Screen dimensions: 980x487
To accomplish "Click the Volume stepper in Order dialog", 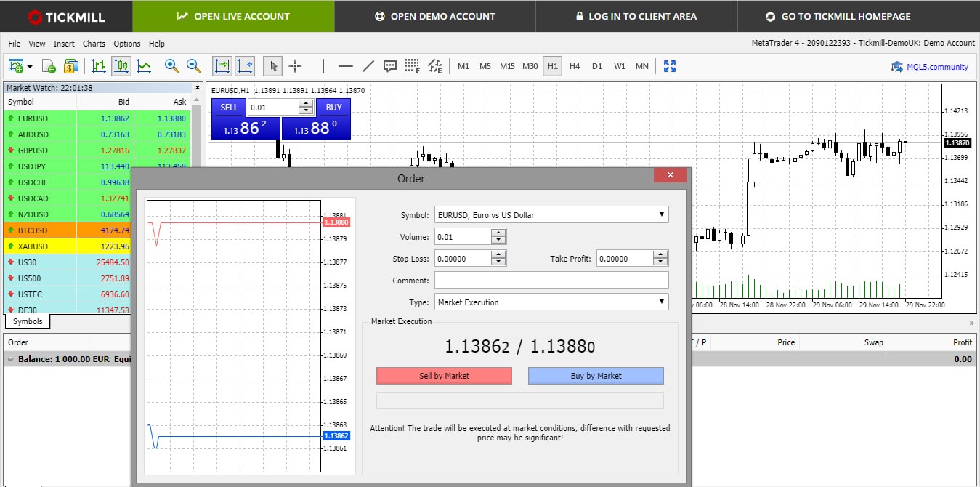I will pos(498,236).
